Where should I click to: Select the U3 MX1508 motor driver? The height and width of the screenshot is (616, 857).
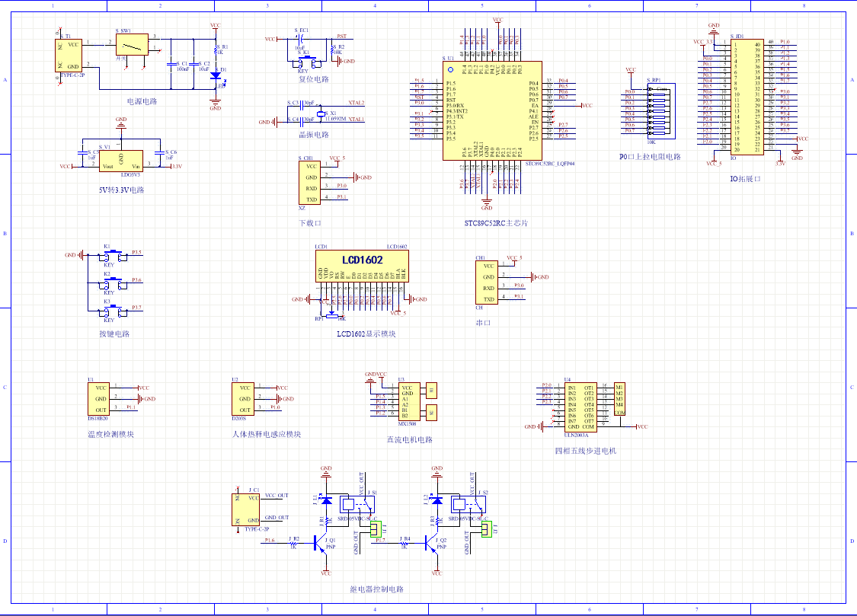[409, 401]
